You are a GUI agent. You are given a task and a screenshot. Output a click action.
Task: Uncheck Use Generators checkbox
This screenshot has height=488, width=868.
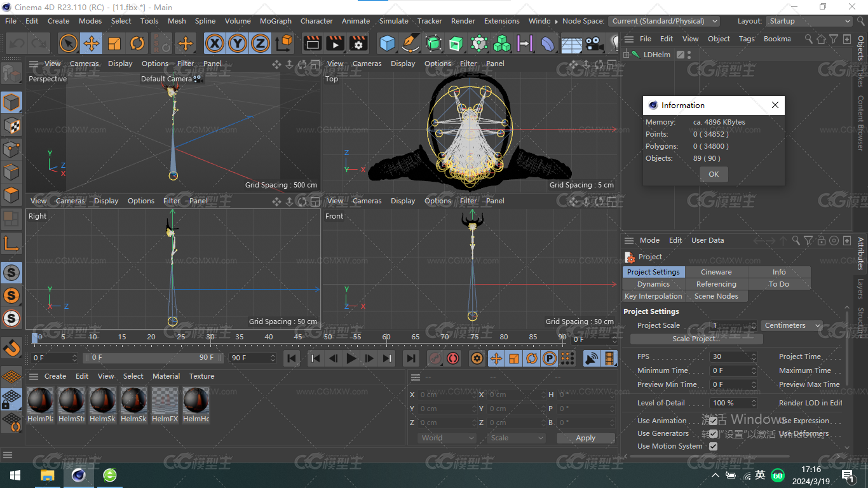(714, 433)
